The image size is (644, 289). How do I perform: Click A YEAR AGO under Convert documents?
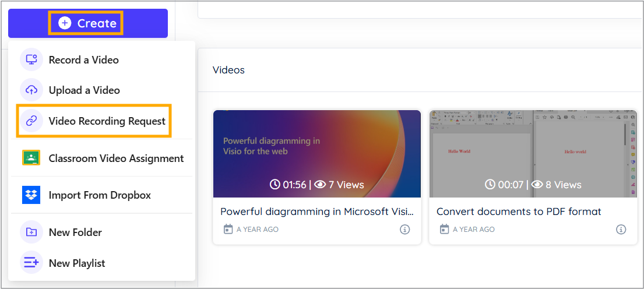point(474,230)
